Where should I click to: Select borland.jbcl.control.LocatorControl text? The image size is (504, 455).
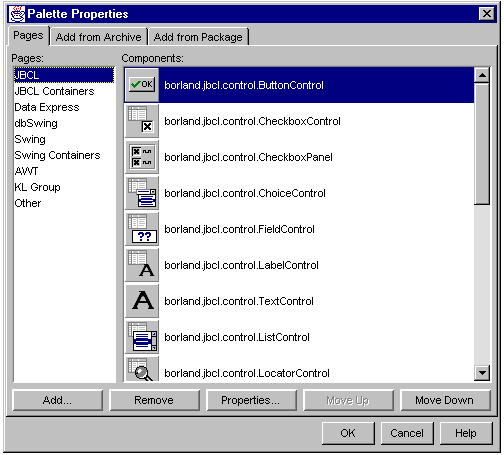247,373
